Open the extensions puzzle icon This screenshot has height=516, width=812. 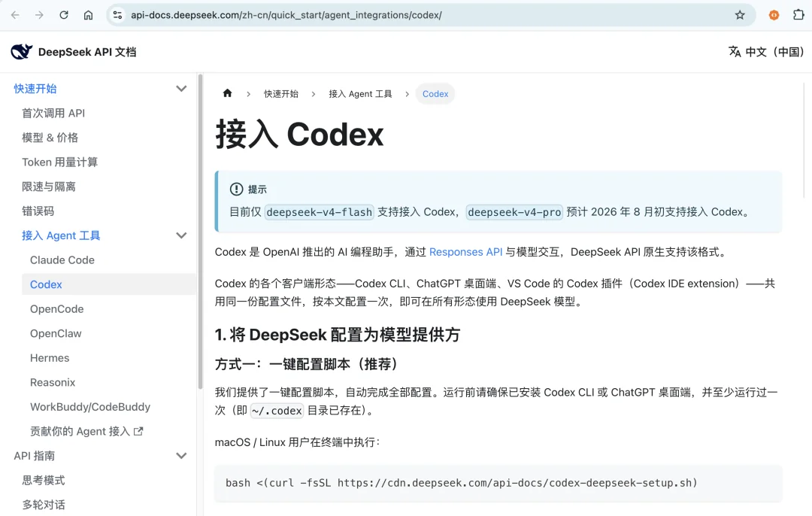798,14
